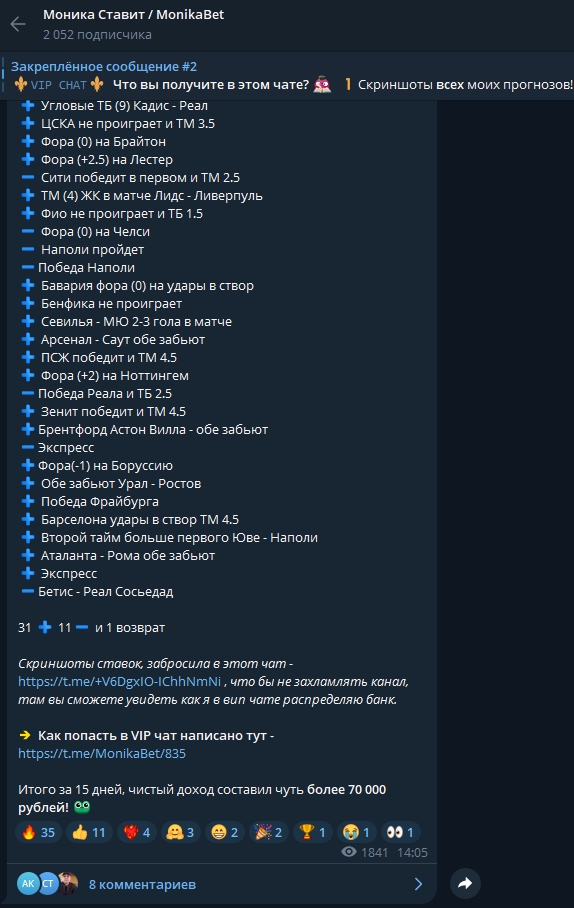Click the party popper reaction with 2
The width and height of the screenshot is (574, 908).
[269, 832]
